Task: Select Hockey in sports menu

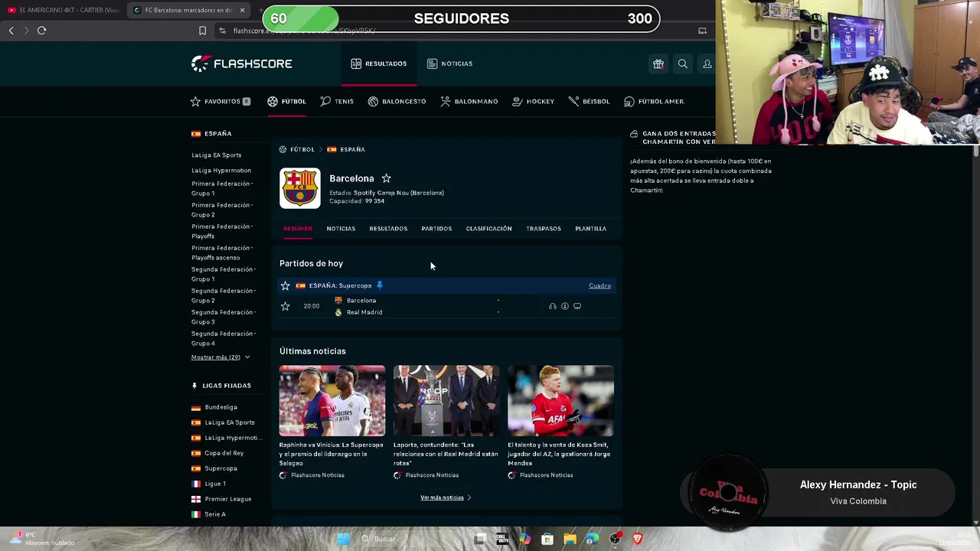Action: 533,101
